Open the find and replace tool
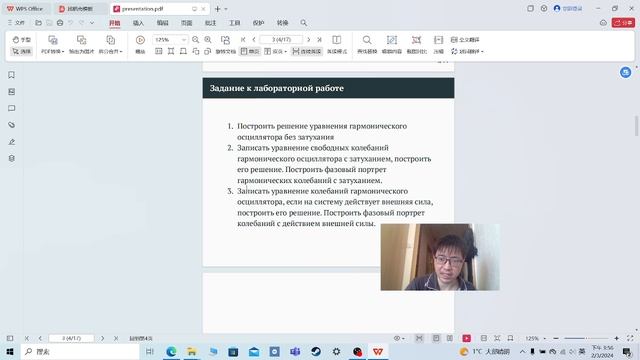Viewport: 640px width, 360px height. click(367, 45)
